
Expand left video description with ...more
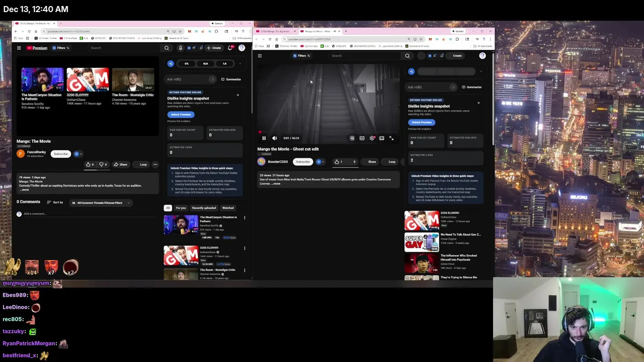coord(24,190)
